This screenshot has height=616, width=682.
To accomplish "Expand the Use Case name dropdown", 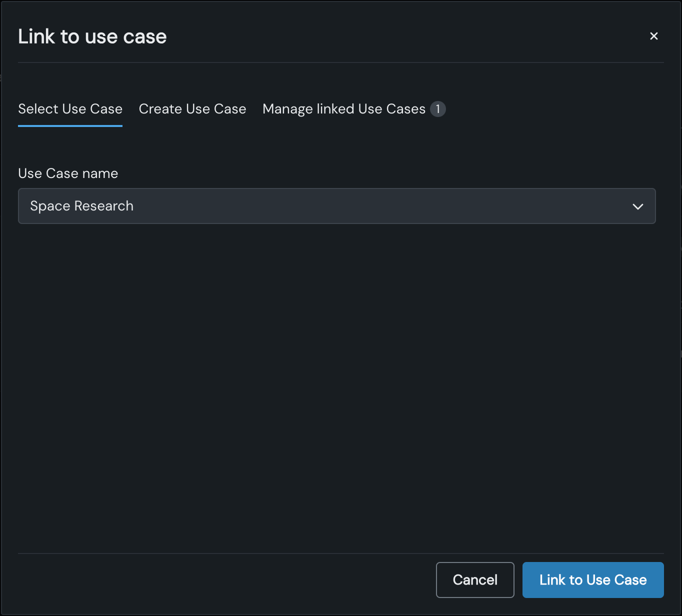I will pyautogui.click(x=336, y=206).
